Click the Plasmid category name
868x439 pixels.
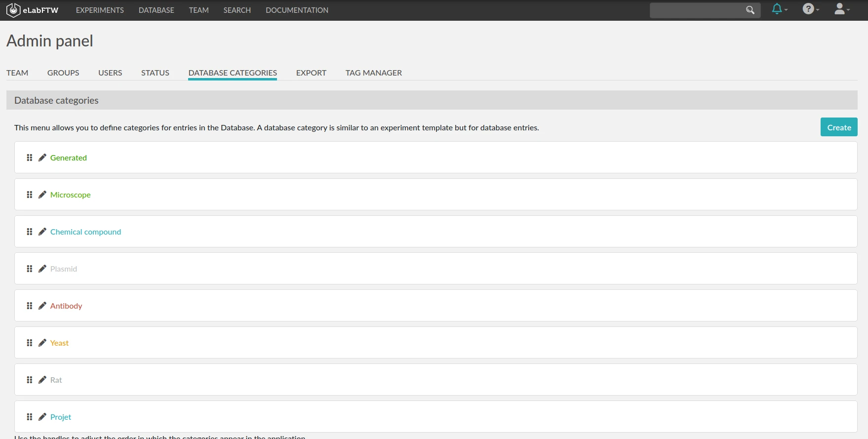coord(64,269)
